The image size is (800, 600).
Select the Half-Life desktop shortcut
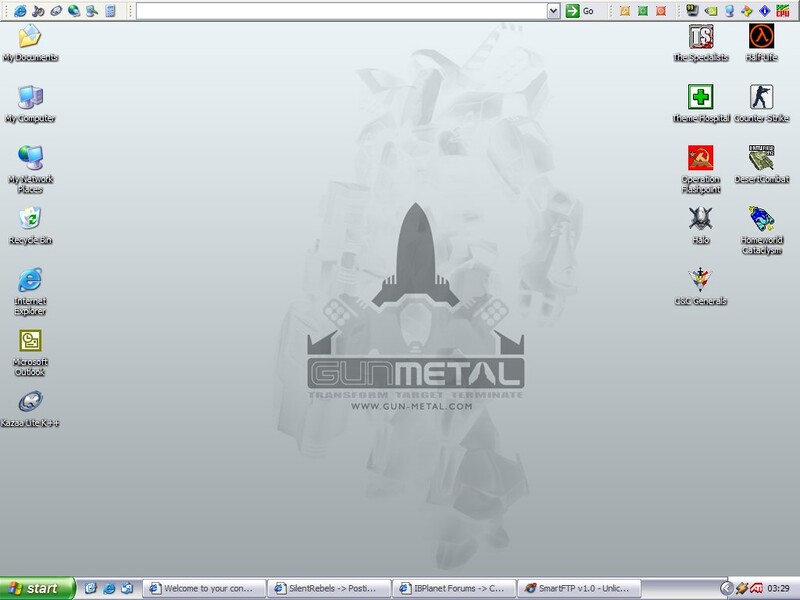coord(761,43)
